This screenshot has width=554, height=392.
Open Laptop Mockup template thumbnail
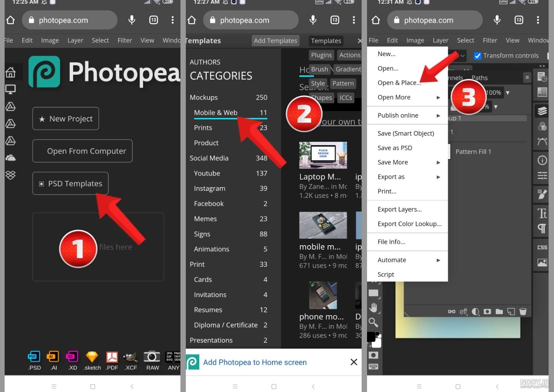pyautogui.click(x=323, y=155)
